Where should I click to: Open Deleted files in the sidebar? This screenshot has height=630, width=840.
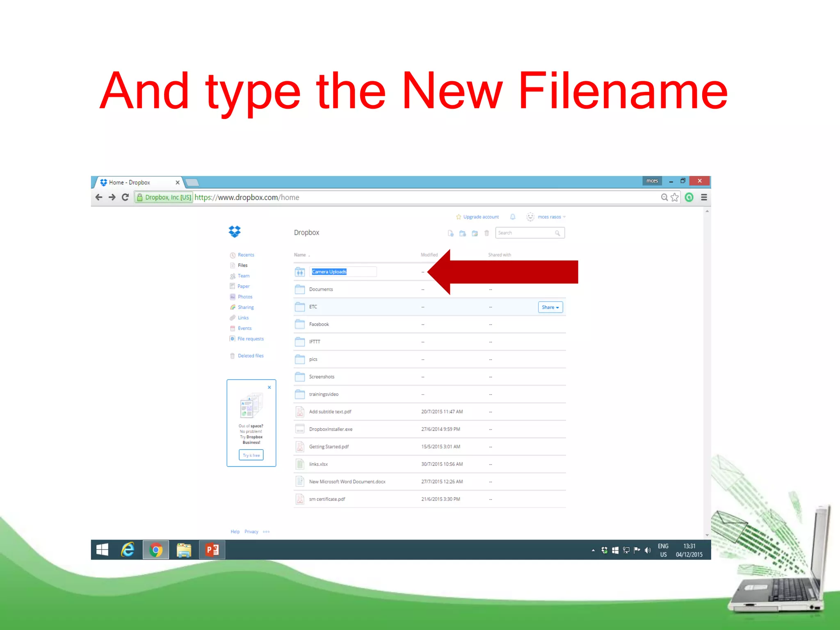click(x=251, y=356)
